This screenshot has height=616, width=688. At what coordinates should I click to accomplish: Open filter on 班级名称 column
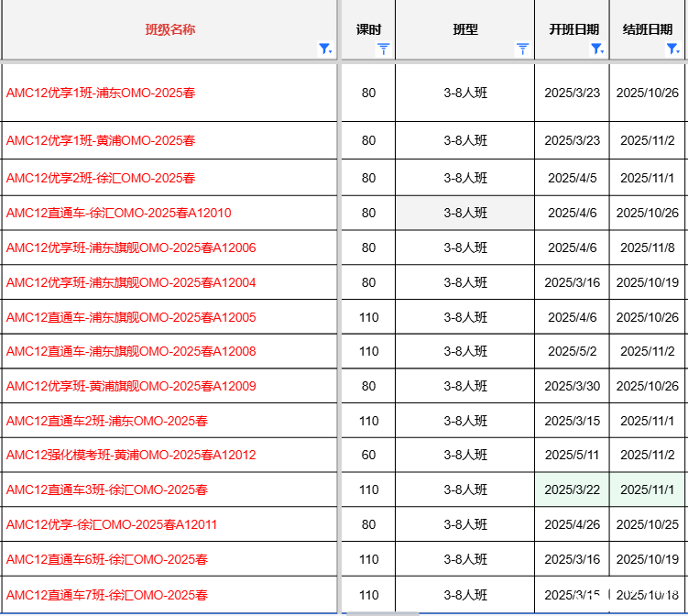pyautogui.click(x=325, y=49)
